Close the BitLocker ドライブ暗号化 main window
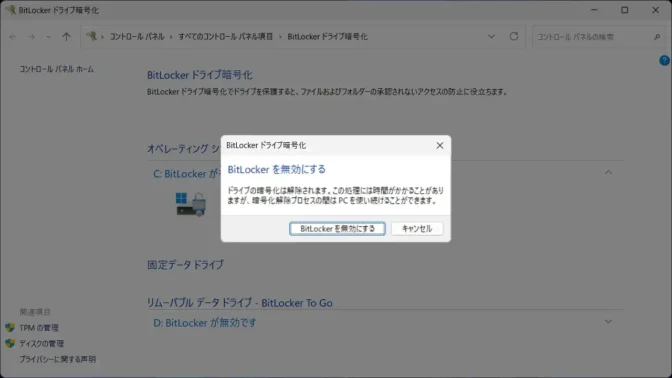672x378 pixels. pyautogui.click(x=655, y=10)
